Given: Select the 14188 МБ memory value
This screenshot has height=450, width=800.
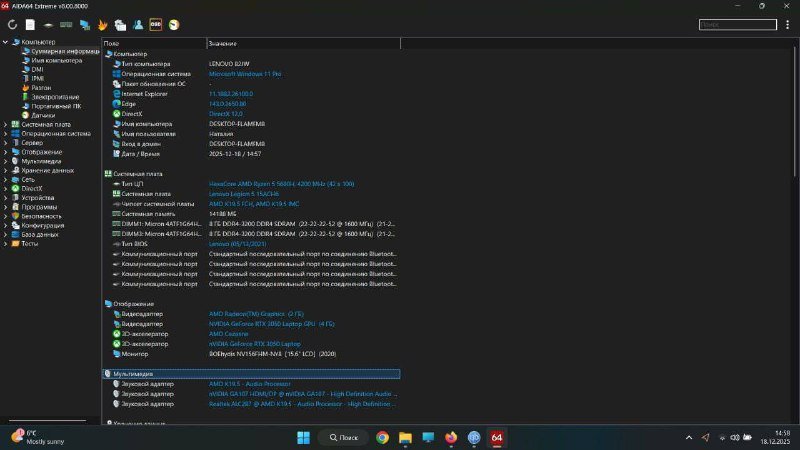Looking at the screenshot, I should 222,214.
